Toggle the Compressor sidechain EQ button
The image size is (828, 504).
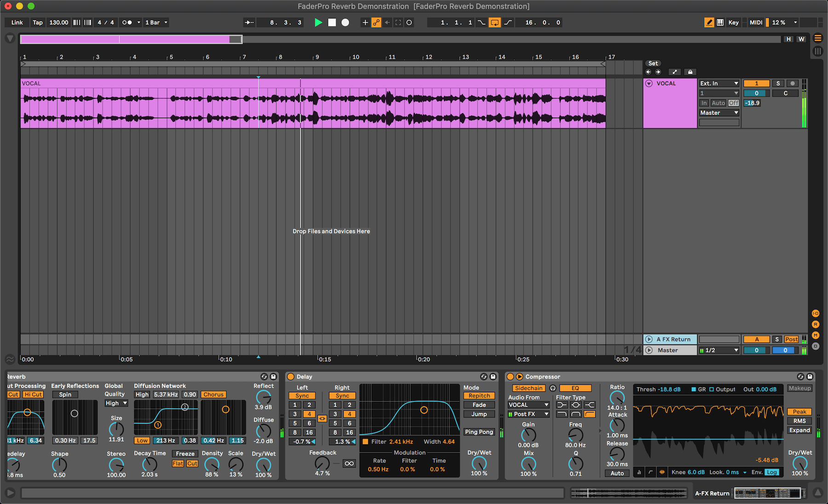[575, 388]
